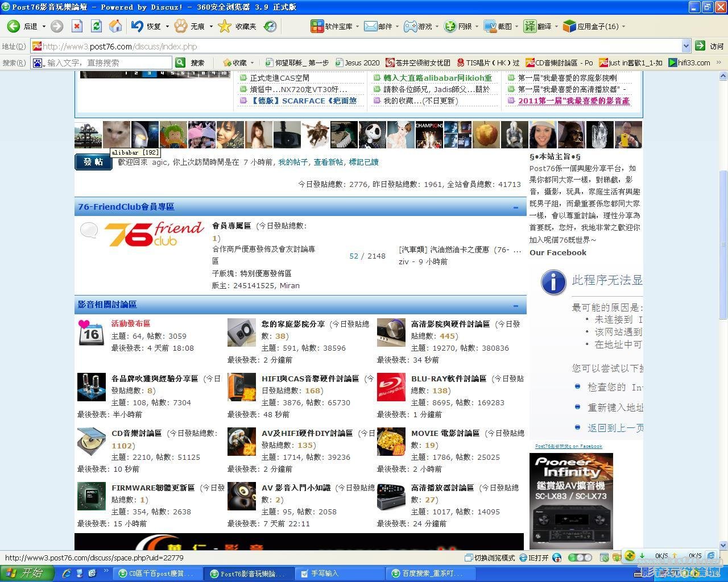
Task: Open the FIRMWARE韌體更新區 chip icon
Action: click(x=92, y=496)
